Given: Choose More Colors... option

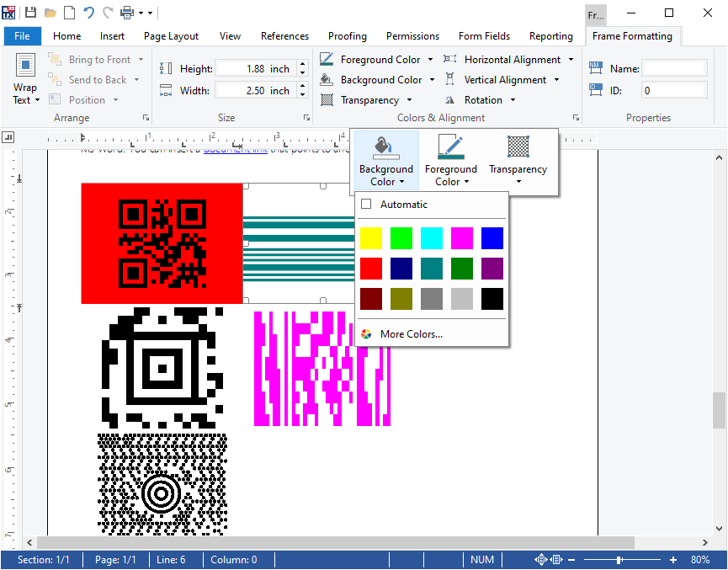Looking at the screenshot, I should (411, 334).
